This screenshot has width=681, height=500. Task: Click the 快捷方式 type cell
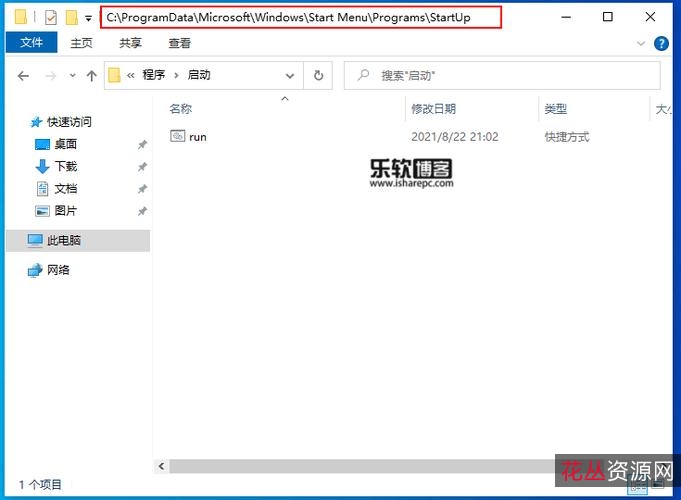point(567,137)
